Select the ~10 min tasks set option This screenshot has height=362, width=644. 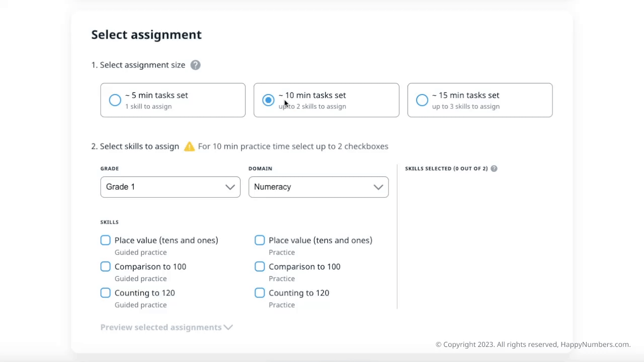tap(268, 100)
